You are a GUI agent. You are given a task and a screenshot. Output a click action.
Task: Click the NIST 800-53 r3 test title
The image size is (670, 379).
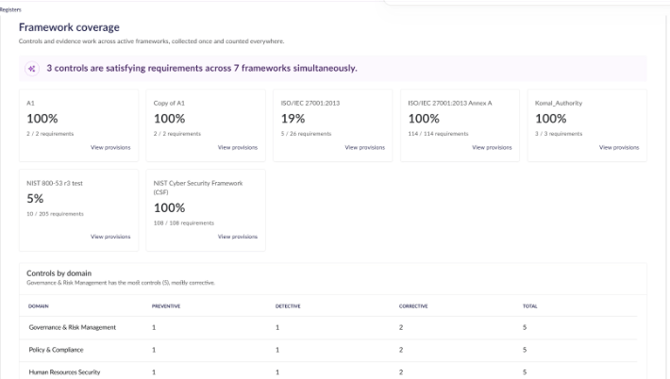(55, 183)
